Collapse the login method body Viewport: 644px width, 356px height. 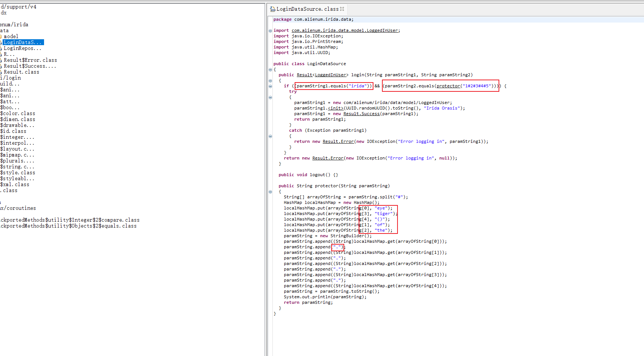click(270, 81)
